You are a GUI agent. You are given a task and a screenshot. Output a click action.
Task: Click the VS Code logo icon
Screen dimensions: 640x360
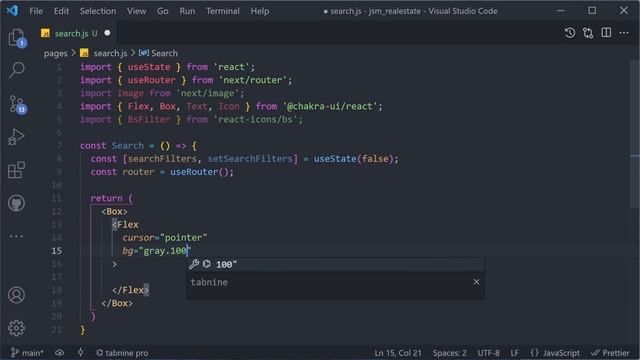[x=12, y=11]
